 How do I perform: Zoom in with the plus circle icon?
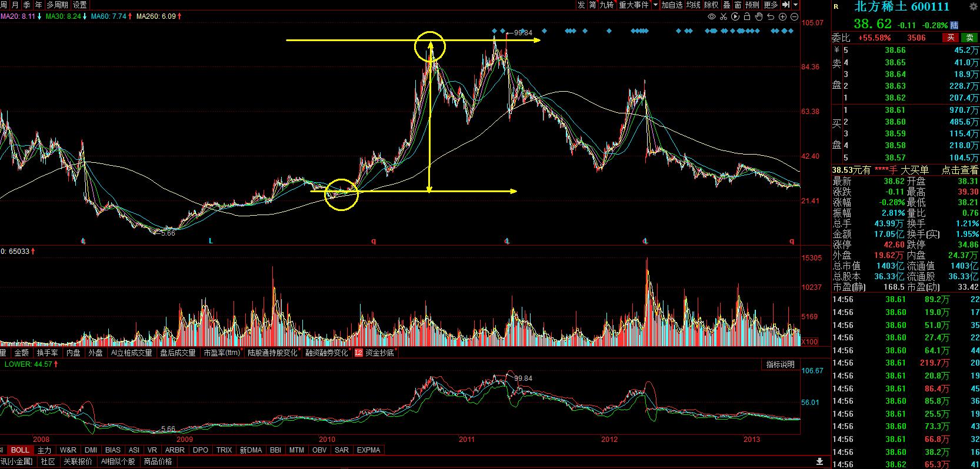tap(782, 16)
